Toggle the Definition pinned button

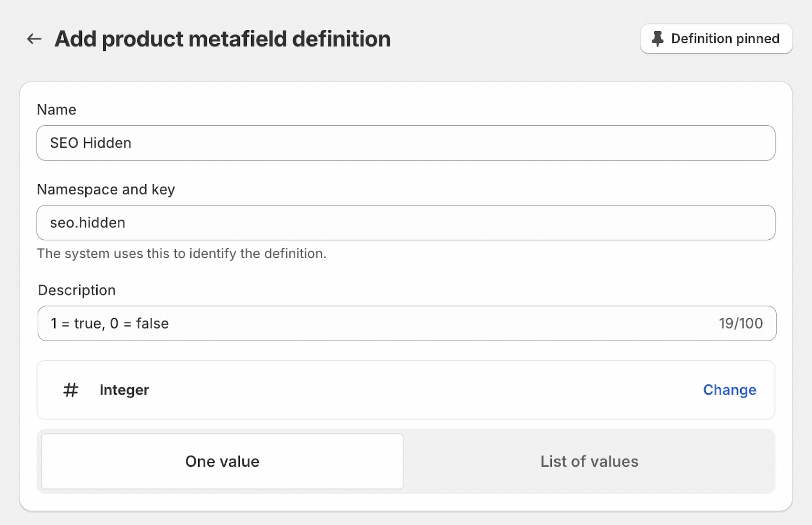pos(716,39)
